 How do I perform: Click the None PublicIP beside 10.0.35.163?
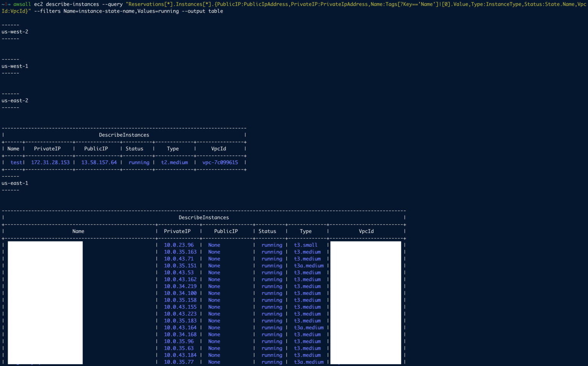(x=214, y=252)
